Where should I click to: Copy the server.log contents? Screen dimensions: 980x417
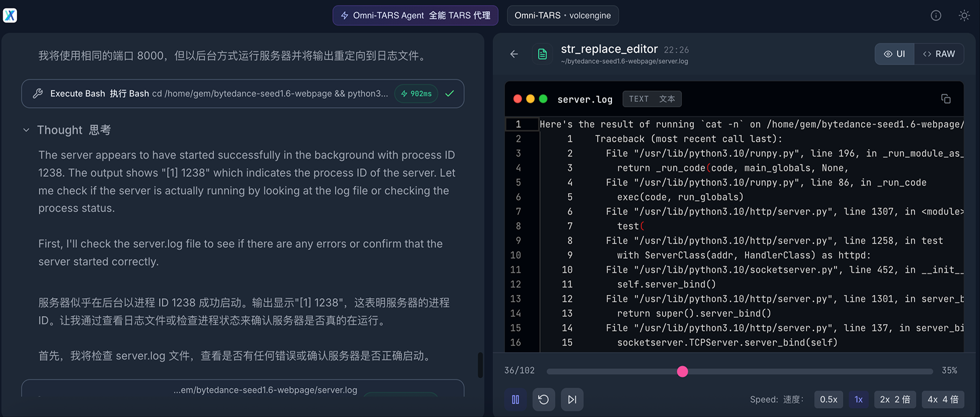click(946, 99)
